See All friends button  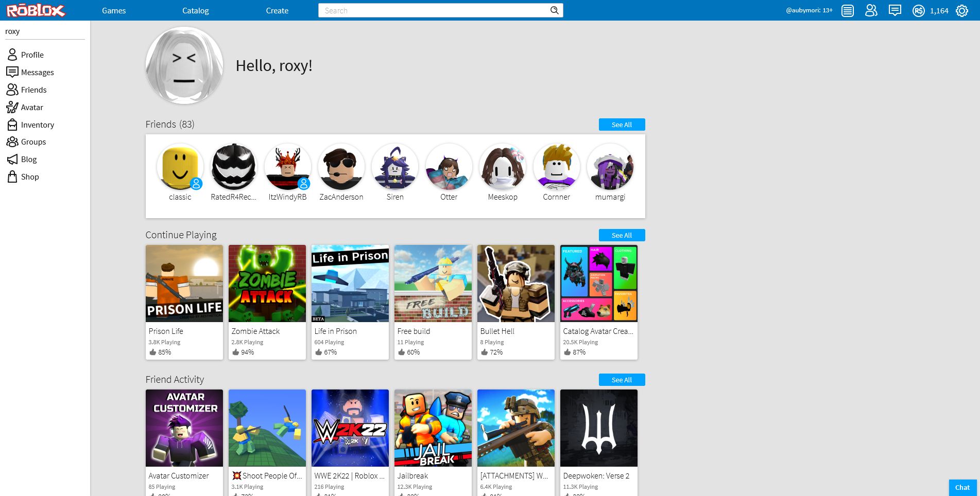point(622,125)
